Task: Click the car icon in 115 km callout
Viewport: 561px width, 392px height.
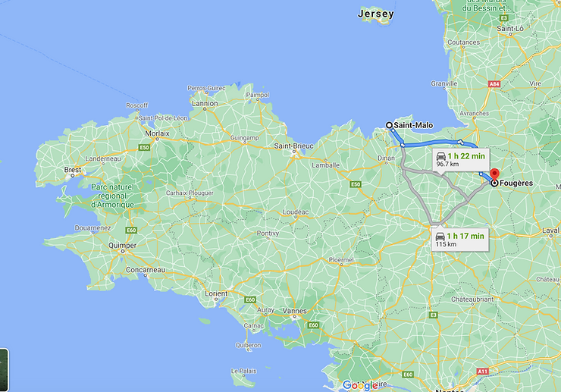Action: 440,237
